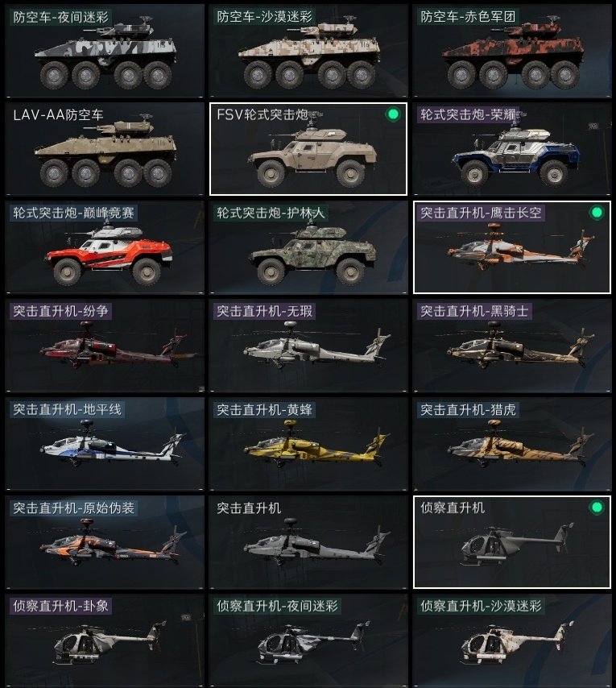The width and height of the screenshot is (616, 688).
Task: Select the 突击直升机-猎虎 tiger stripe skin
Action: pyautogui.click(x=512, y=444)
